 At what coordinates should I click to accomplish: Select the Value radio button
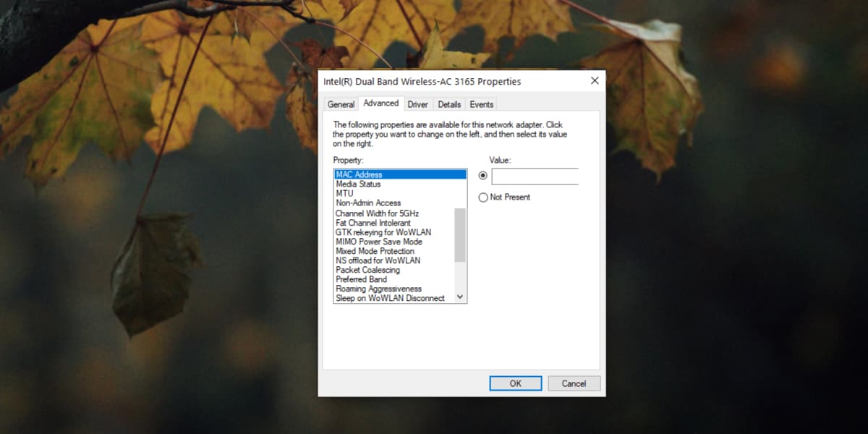click(483, 176)
